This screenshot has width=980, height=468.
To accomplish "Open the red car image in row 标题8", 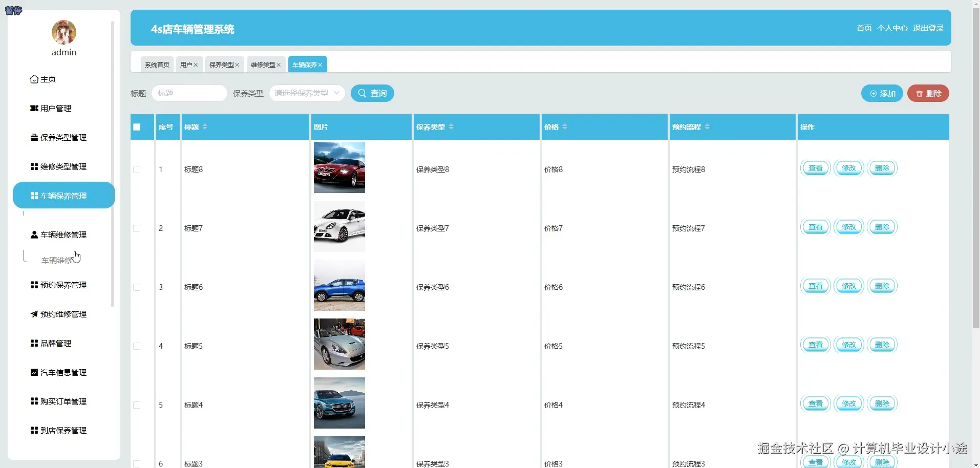I will [x=339, y=167].
